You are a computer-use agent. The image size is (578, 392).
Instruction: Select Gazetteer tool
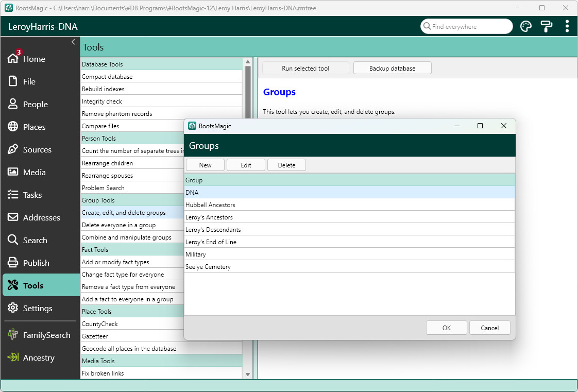tap(132, 336)
